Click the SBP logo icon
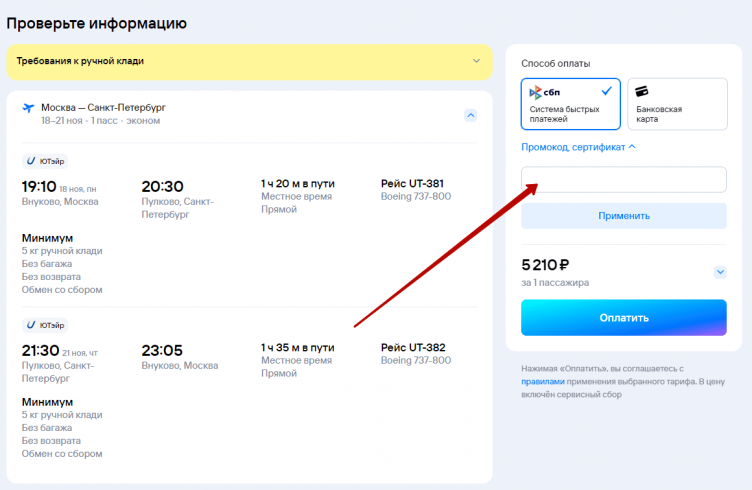The height and width of the screenshot is (490, 752). tap(545, 92)
